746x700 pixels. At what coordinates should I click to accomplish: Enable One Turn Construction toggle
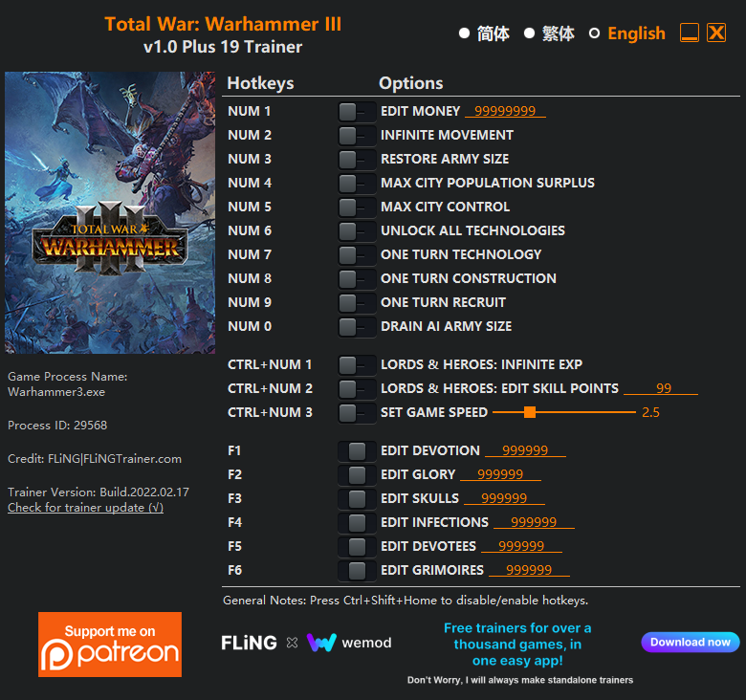[357, 279]
